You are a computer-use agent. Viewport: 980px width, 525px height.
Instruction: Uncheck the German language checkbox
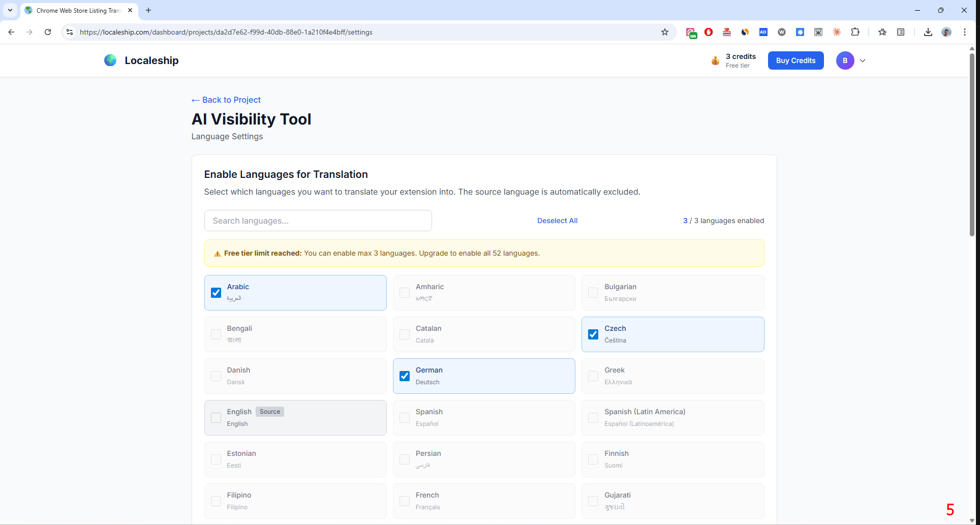click(x=404, y=376)
